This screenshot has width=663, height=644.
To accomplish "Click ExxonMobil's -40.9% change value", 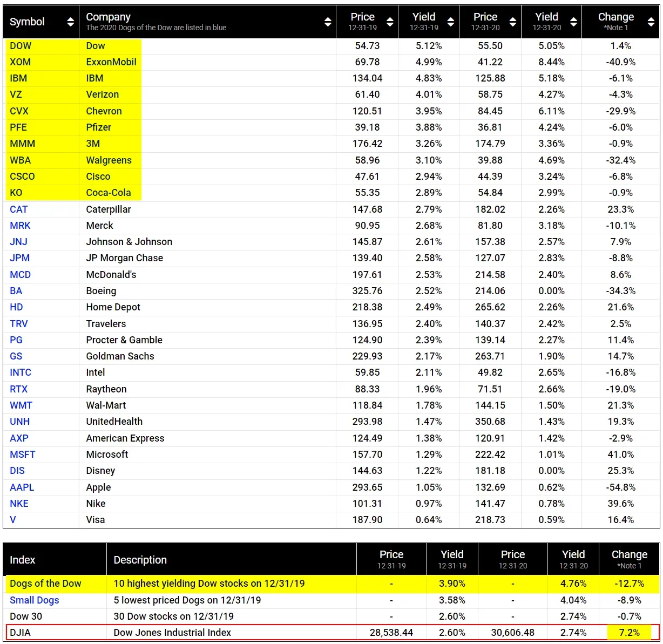I will click(621, 62).
